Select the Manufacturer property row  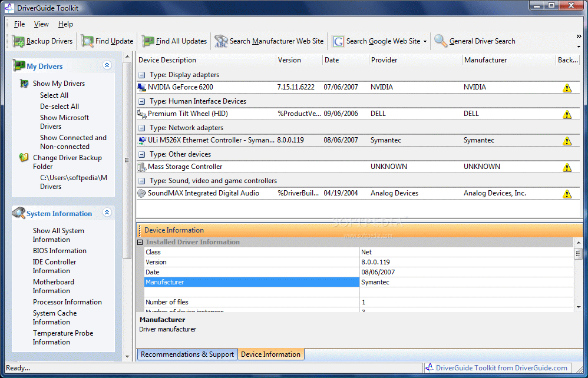pos(359,282)
